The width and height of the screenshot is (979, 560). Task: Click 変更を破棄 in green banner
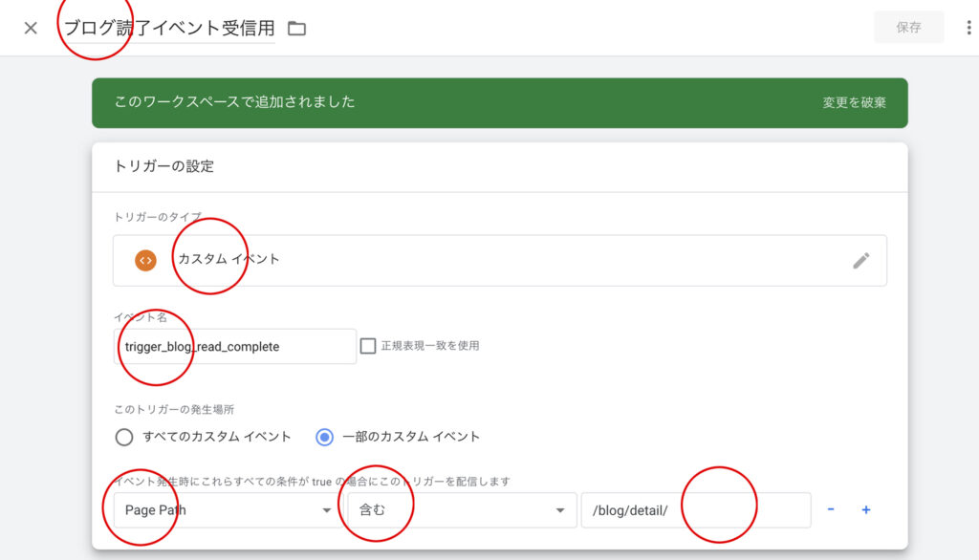click(x=854, y=102)
